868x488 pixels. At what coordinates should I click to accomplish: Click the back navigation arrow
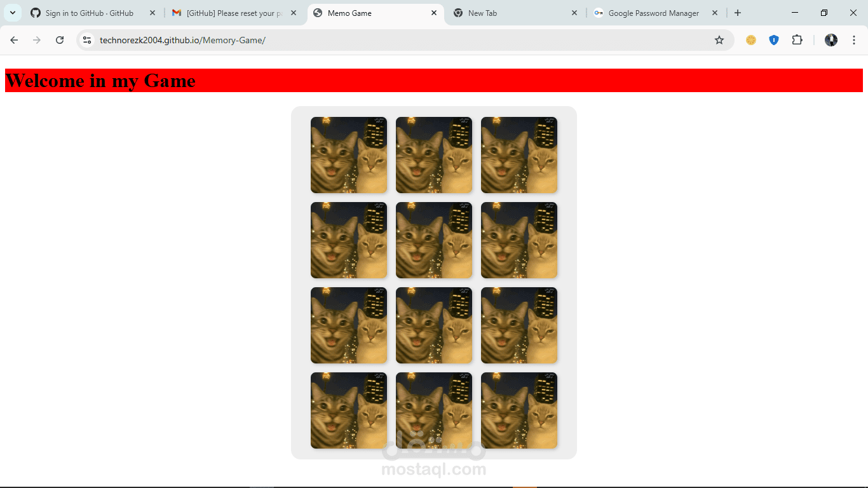point(14,39)
